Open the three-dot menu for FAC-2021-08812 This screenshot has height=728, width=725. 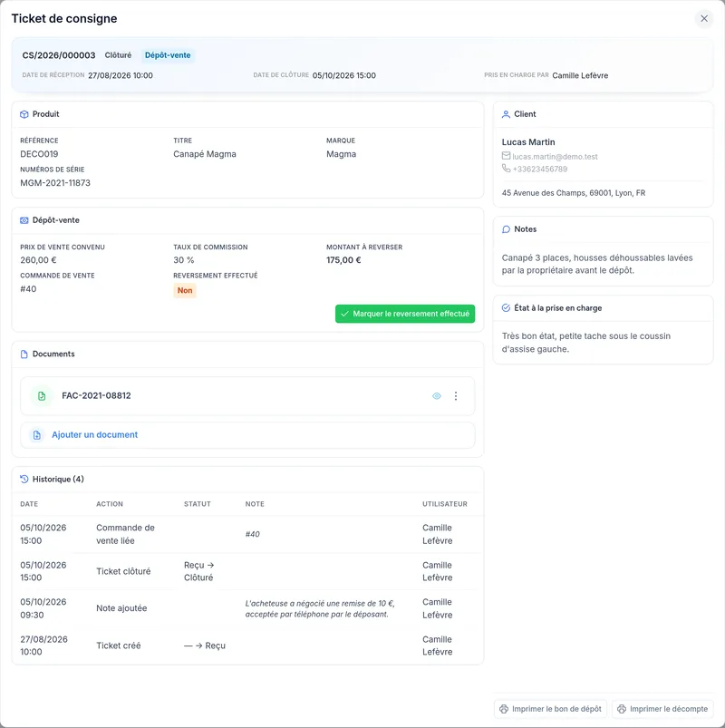click(x=456, y=396)
